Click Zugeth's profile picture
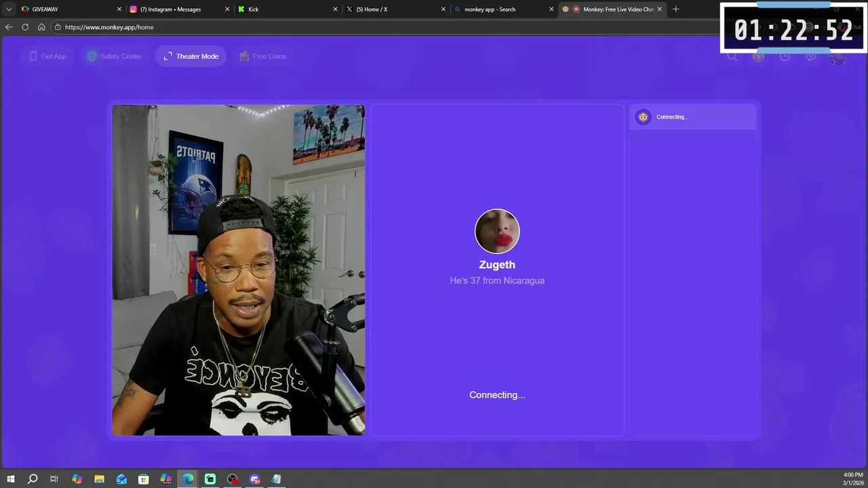Image resolution: width=868 pixels, height=488 pixels. pos(497,231)
